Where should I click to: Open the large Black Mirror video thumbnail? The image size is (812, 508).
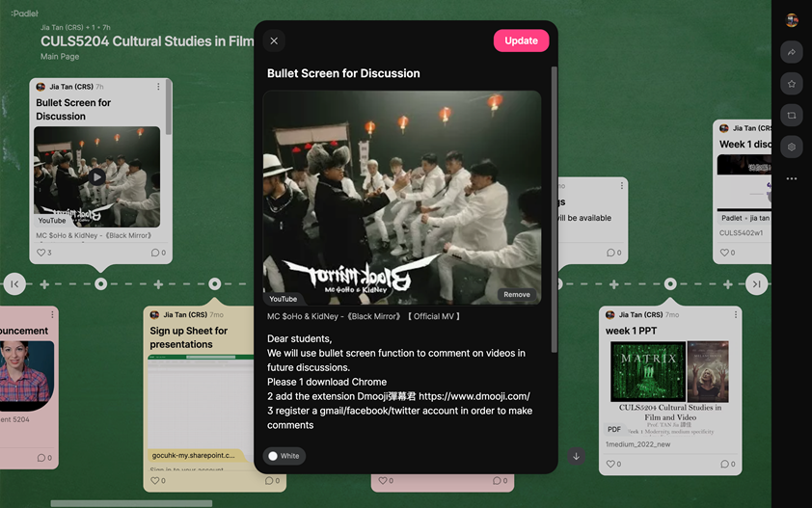click(402, 198)
